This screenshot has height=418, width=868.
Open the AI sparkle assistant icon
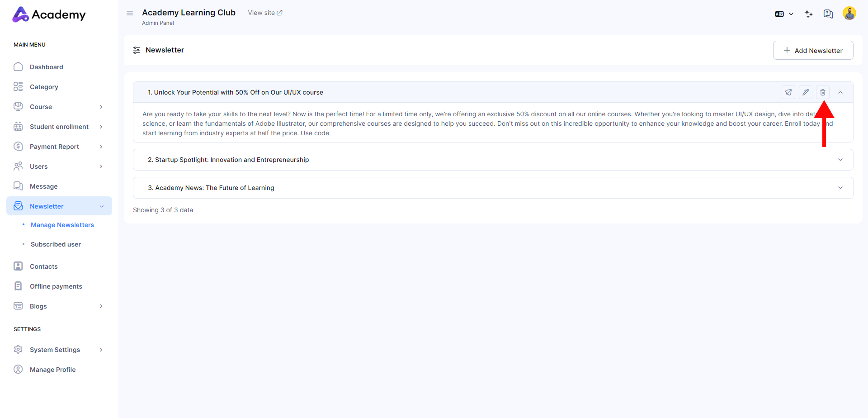tap(809, 14)
